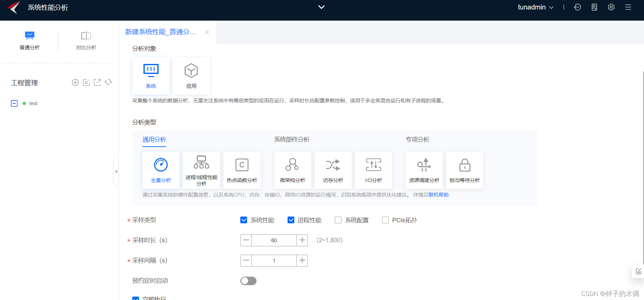Screen dimensions: 644x300
Task: Choose 资源调度分析 type
Action: 424,170
